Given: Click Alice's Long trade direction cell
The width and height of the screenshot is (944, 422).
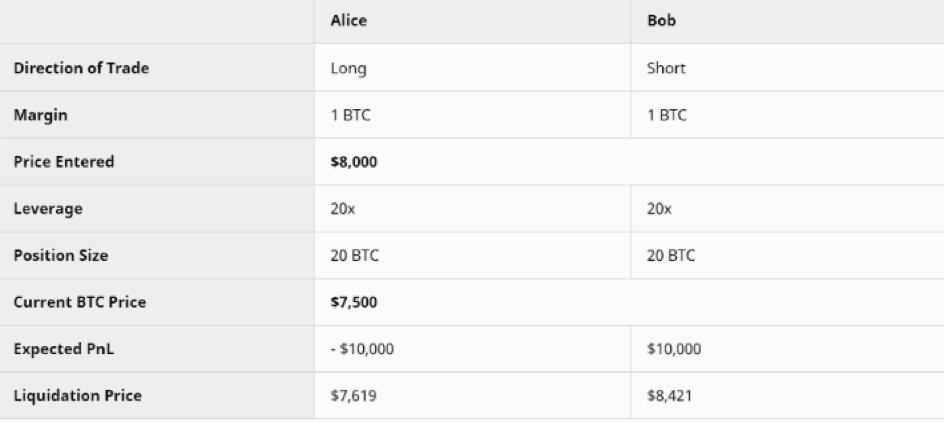Looking at the screenshot, I should tap(346, 69).
